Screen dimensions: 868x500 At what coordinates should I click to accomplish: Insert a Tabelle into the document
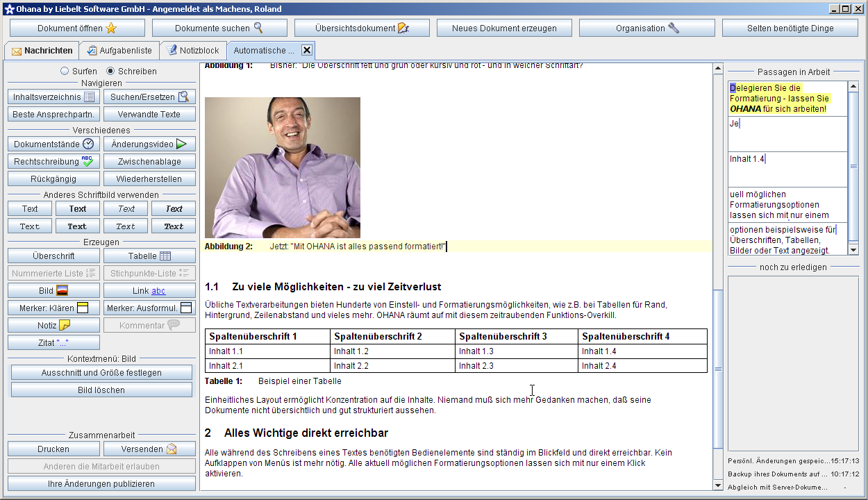pyautogui.click(x=149, y=256)
